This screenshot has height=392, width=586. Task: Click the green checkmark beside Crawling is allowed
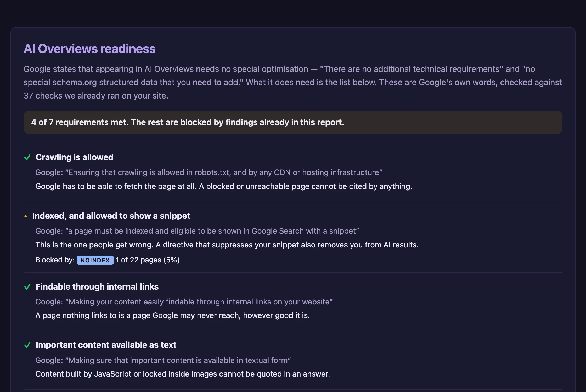(27, 157)
